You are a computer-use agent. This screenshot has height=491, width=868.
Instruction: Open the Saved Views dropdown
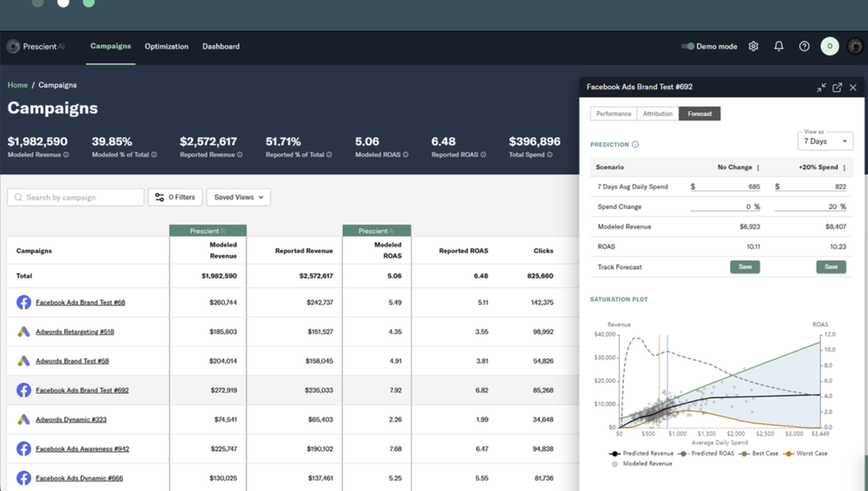(239, 197)
